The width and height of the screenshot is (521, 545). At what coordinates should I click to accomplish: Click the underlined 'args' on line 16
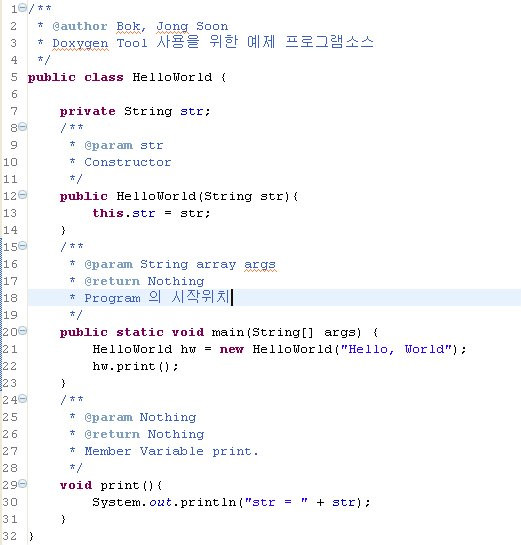tap(260, 265)
